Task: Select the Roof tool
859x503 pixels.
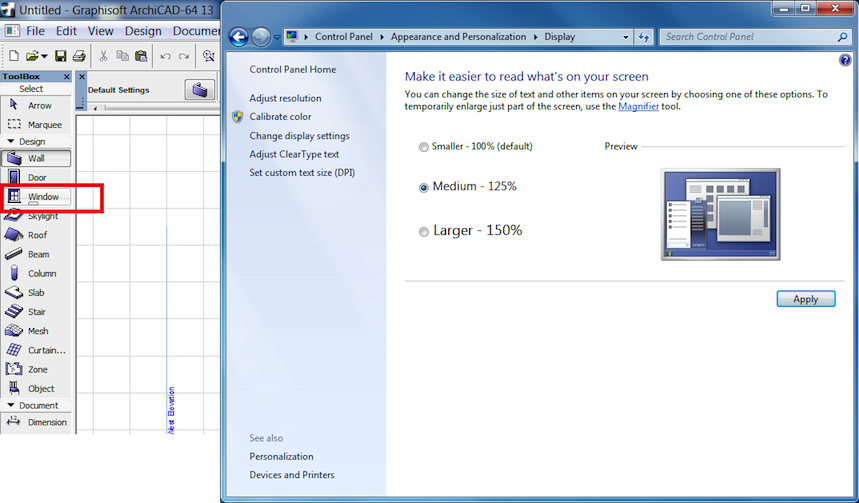Action: pyautogui.click(x=36, y=235)
